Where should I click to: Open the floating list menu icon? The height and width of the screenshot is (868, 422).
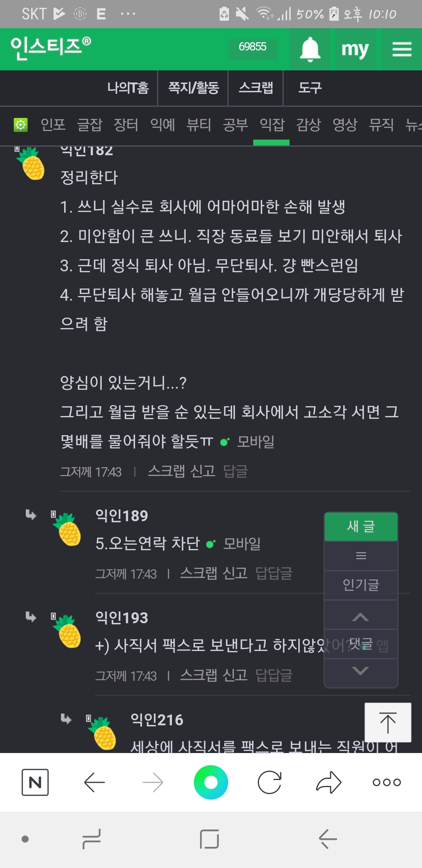[361, 556]
